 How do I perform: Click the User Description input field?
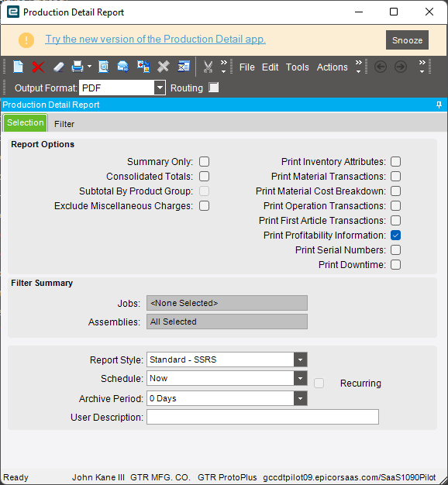[263, 417]
